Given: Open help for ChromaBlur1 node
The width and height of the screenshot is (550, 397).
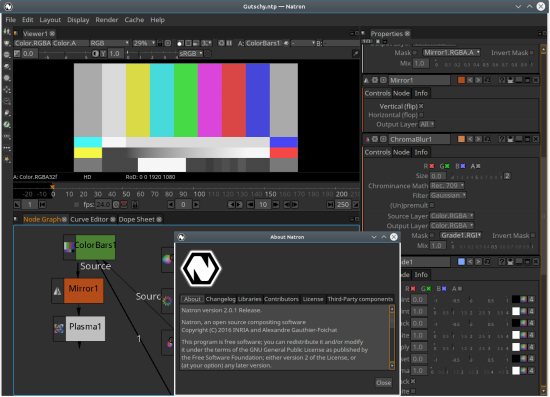Looking at the screenshot, I should [x=502, y=139].
